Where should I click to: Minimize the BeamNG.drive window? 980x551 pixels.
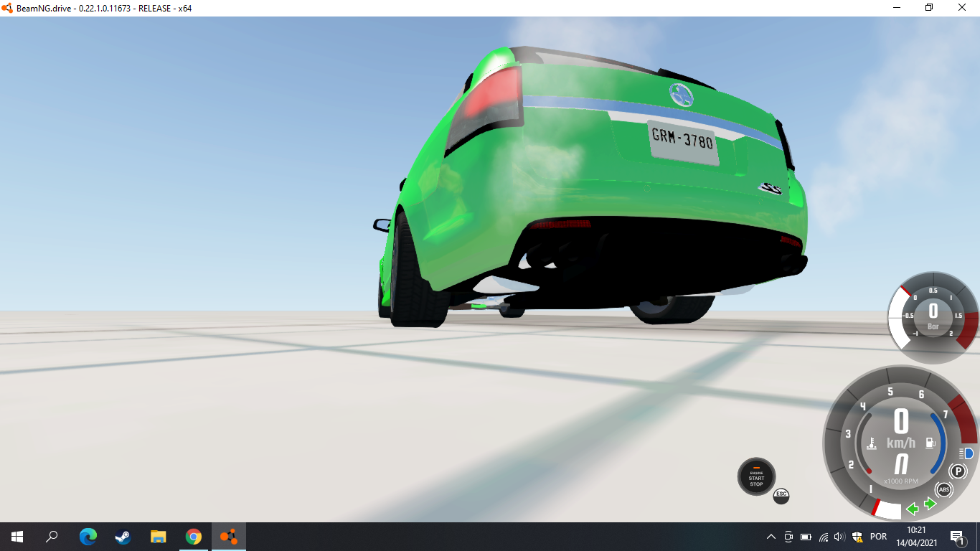click(896, 8)
